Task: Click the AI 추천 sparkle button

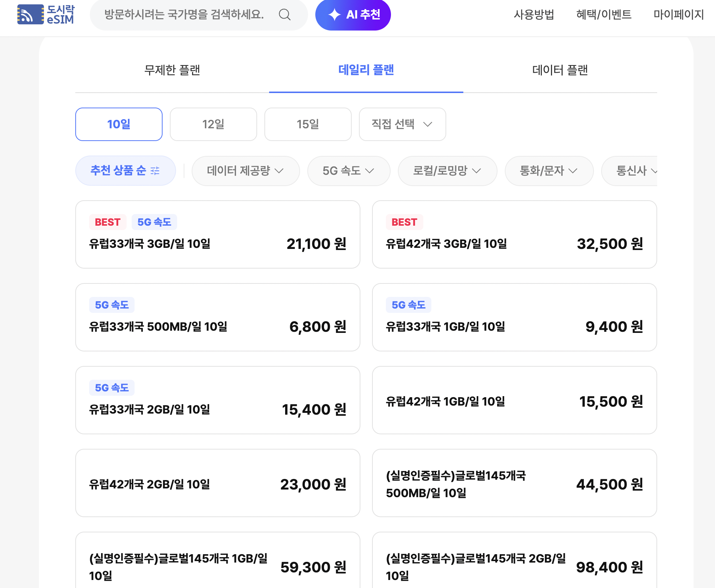Action: [x=353, y=15]
